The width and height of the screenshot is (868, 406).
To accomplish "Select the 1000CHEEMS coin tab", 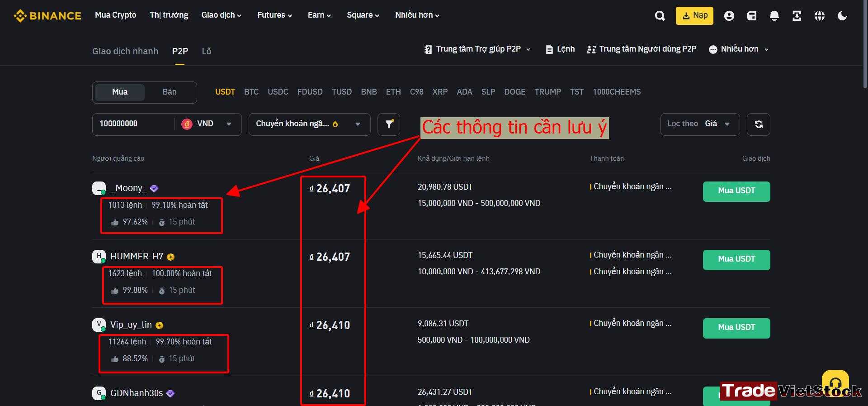I will tap(617, 92).
